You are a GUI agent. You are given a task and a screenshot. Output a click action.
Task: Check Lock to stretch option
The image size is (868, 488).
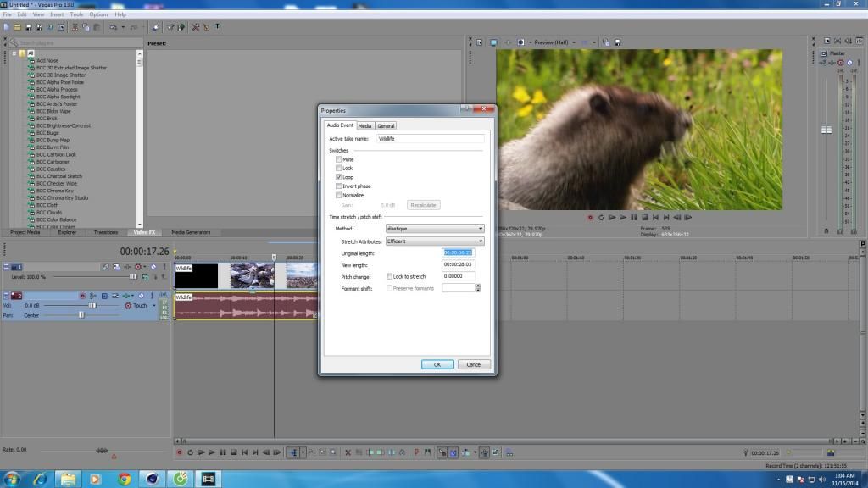pos(389,276)
